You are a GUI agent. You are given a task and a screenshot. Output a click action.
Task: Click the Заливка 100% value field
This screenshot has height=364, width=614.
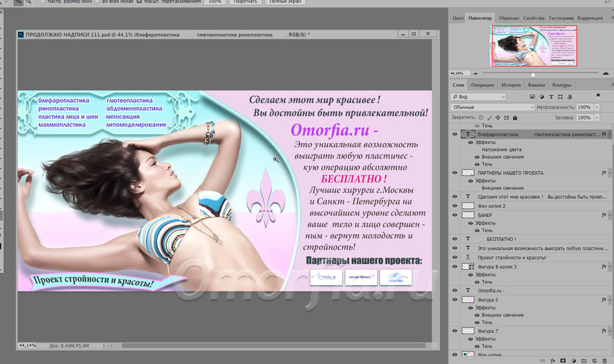585,117
